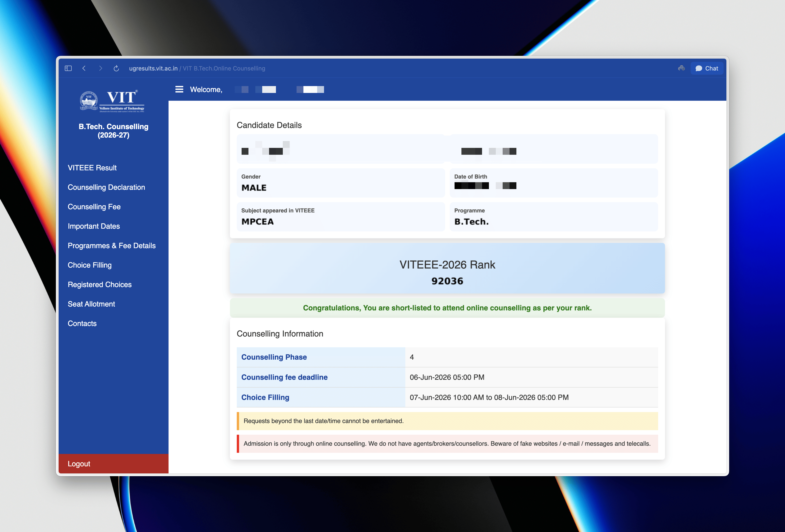
Task: Click the VIT logo in the sidebar
Action: coord(112,100)
